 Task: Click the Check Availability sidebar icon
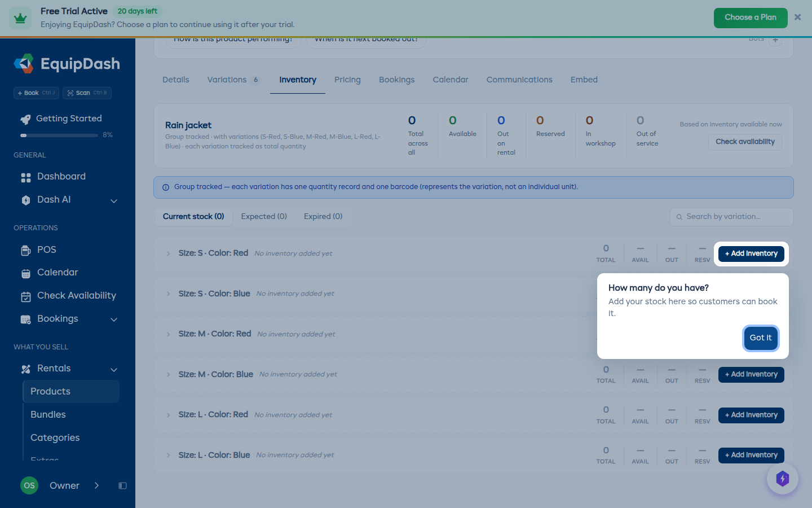point(26,296)
